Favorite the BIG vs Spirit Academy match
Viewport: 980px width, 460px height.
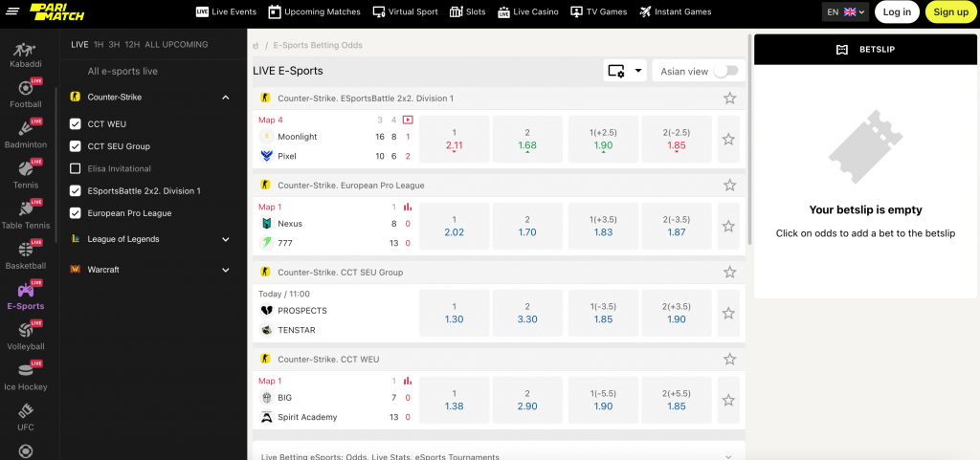[728, 400]
